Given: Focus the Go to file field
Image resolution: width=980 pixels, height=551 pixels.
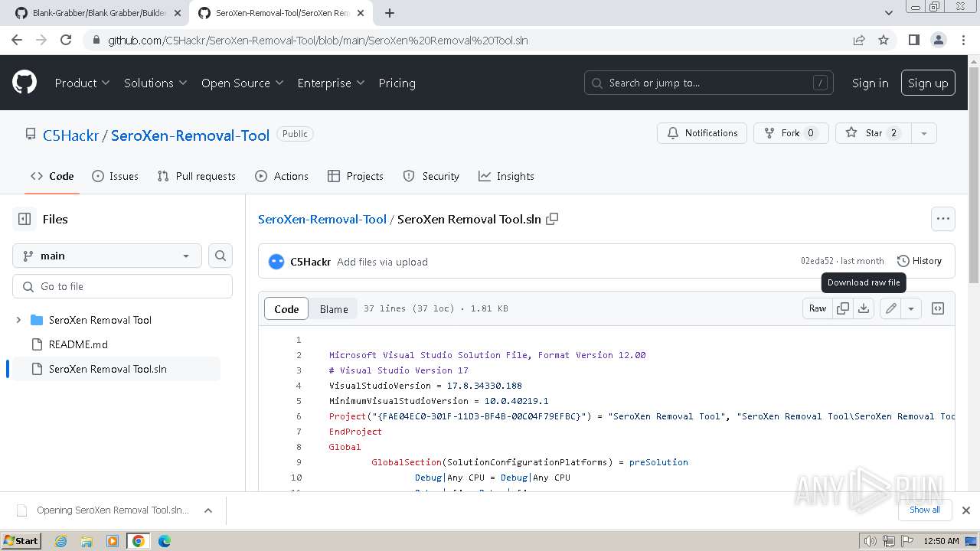Looking at the screenshot, I should (x=122, y=286).
